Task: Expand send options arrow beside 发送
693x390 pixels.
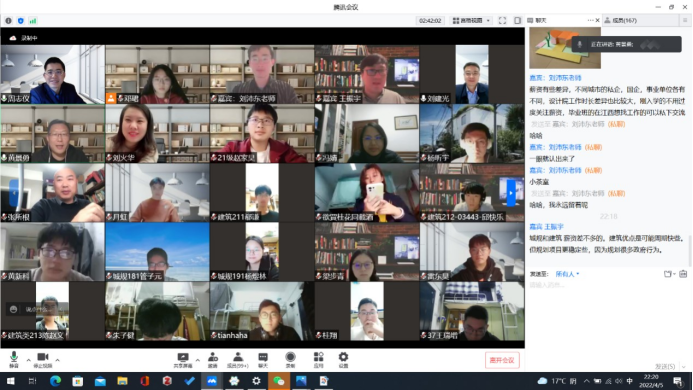Action: click(684, 367)
